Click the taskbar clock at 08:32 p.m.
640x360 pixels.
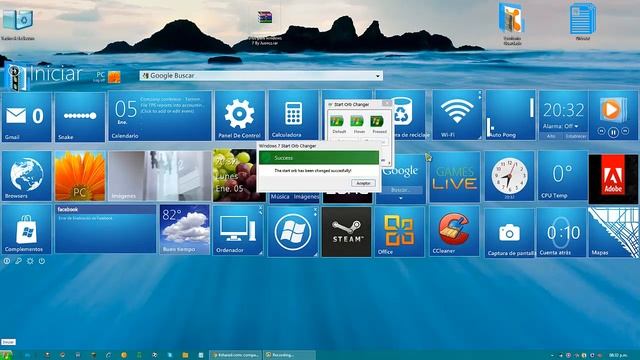618,355
